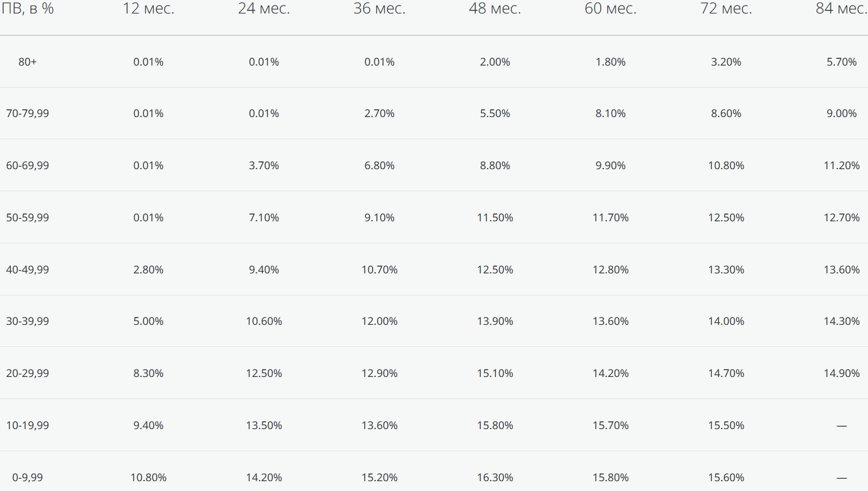Screen dimensions: 868x491
Task: Select the 60-69,99 row label
Action: coord(28,166)
